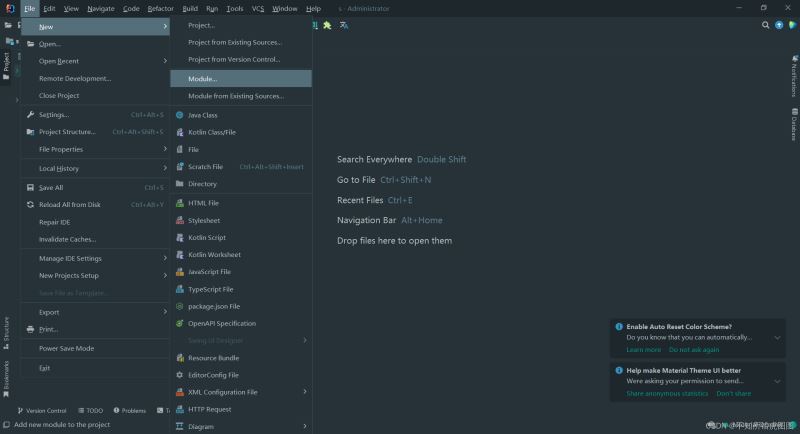Click the Resource Bundle icon

click(x=180, y=358)
